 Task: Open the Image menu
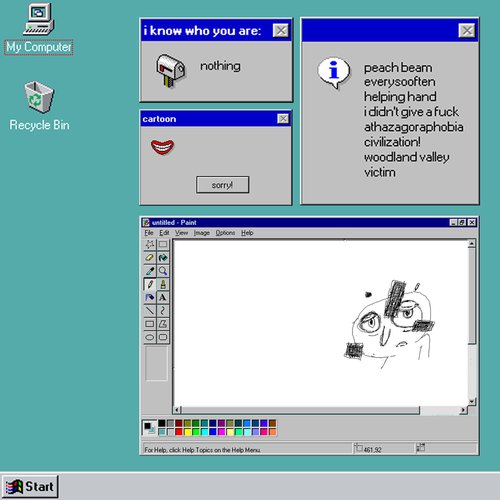[x=202, y=233]
